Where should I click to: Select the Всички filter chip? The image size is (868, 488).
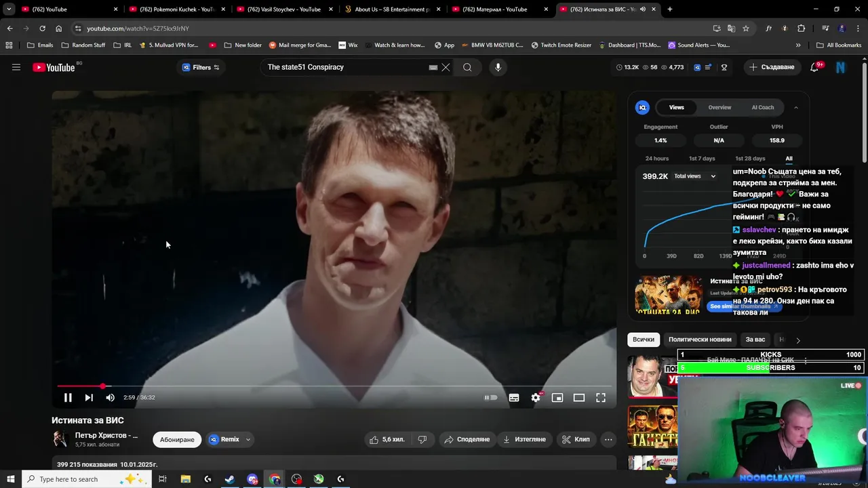644,340
